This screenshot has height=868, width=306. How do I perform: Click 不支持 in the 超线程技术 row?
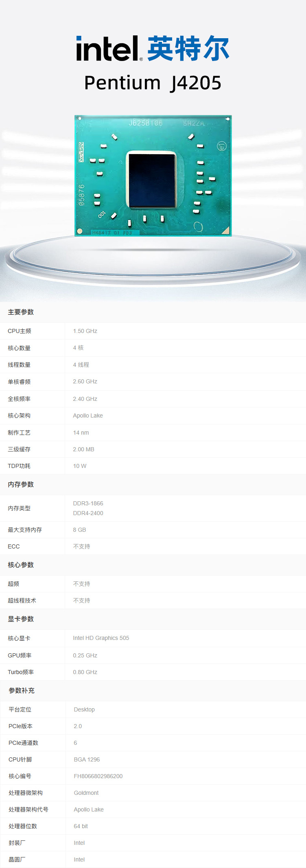tap(81, 600)
